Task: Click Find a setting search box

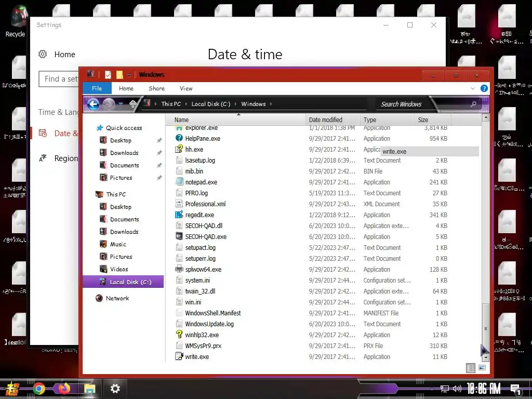Action: pyautogui.click(x=59, y=79)
